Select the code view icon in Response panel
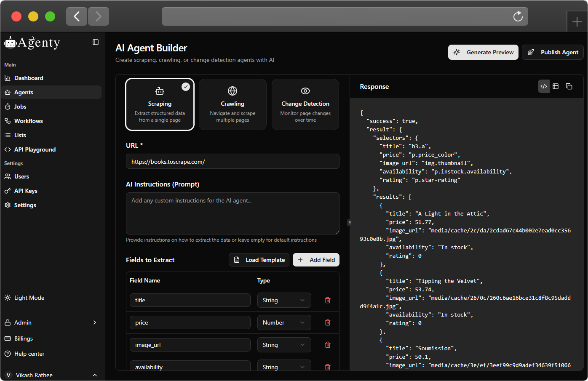 543,86
